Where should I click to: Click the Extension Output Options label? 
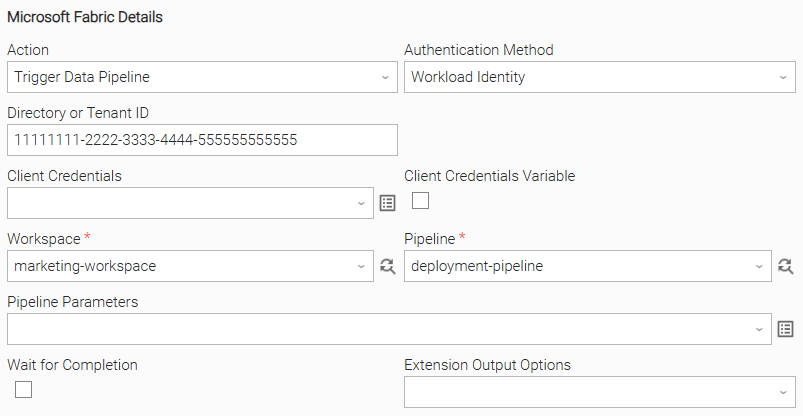click(x=488, y=365)
